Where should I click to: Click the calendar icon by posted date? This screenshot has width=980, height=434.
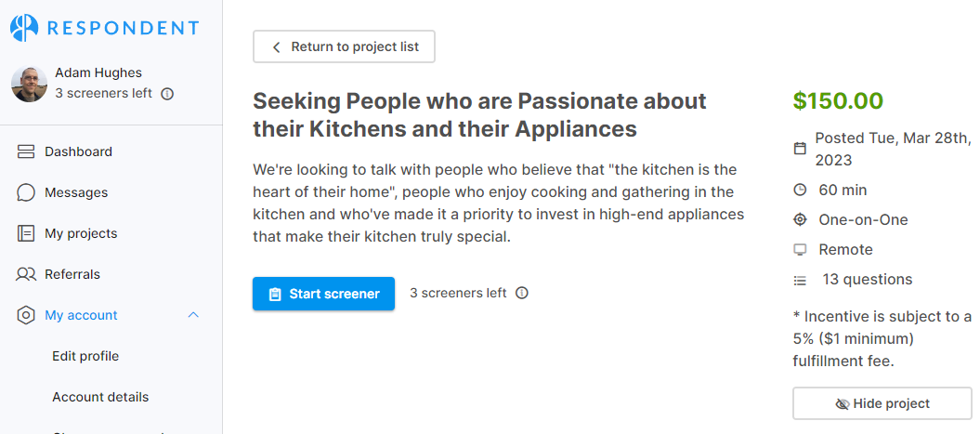(x=800, y=149)
